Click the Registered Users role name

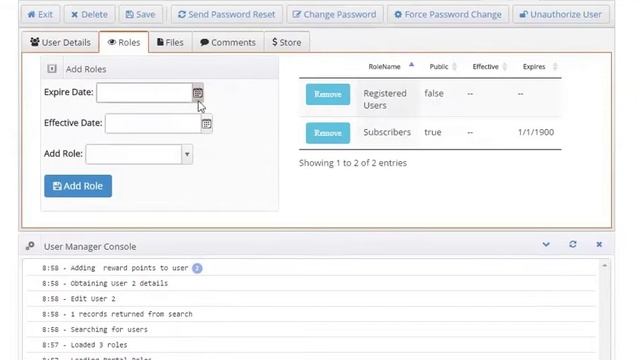[385, 99]
